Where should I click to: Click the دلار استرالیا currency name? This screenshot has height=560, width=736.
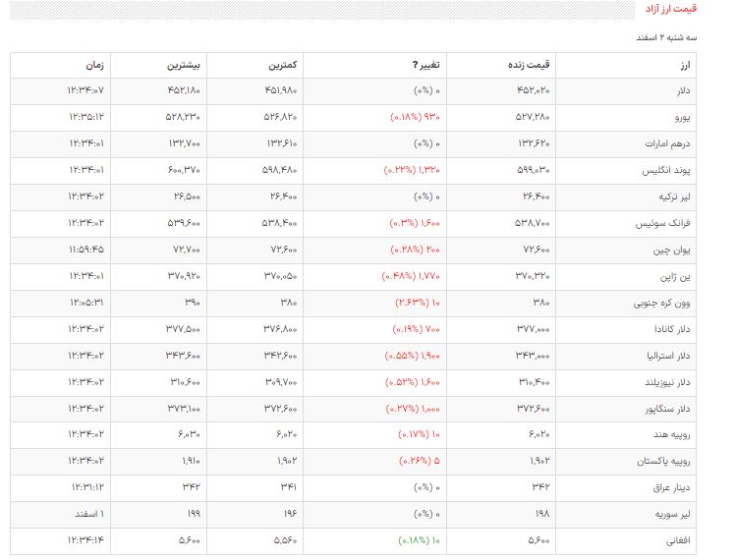(669, 357)
